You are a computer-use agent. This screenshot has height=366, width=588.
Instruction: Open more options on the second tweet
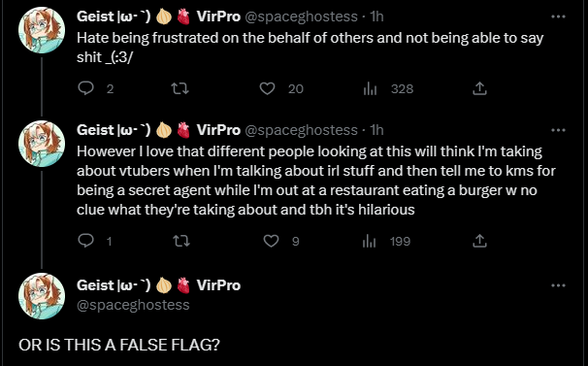click(558, 130)
